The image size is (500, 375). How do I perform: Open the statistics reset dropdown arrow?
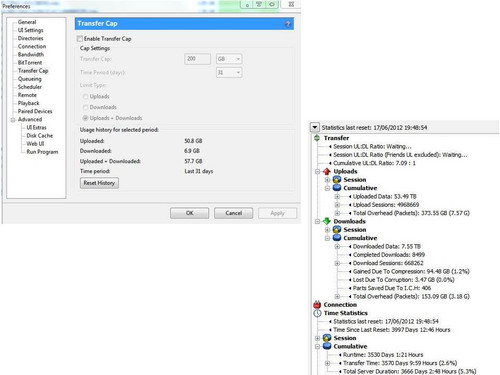pos(314,127)
